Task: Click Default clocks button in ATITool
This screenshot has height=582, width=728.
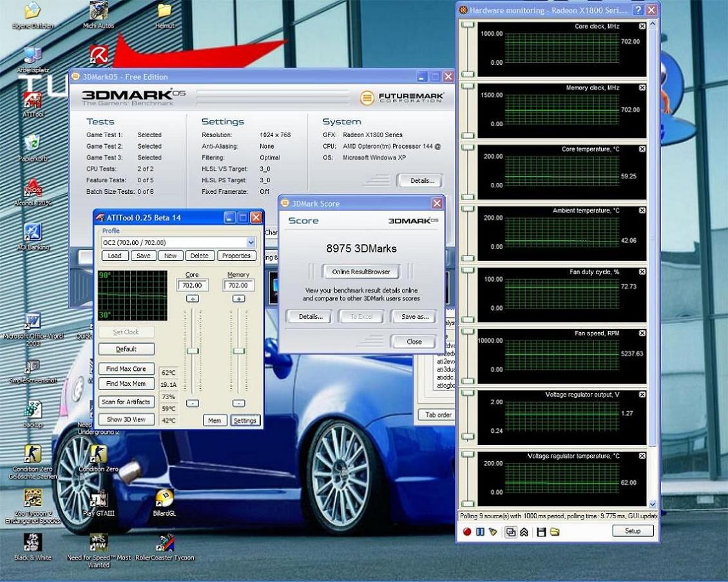Action: click(x=126, y=349)
